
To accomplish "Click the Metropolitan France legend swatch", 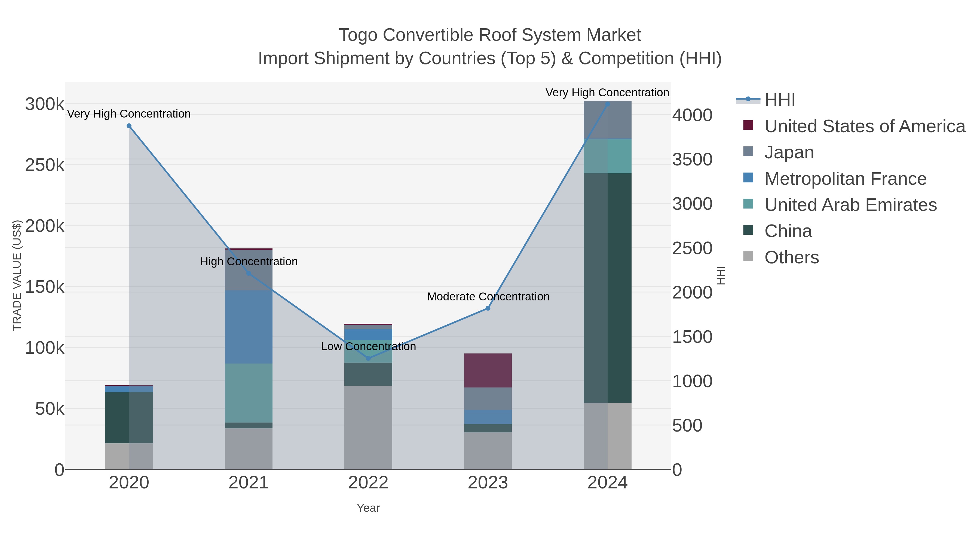I will (748, 178).
